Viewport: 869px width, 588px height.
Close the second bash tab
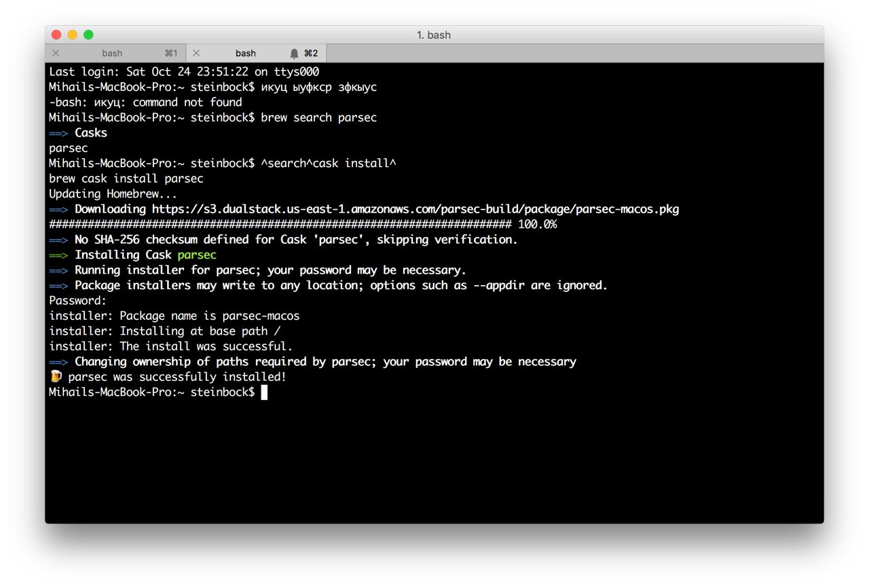pyautogui.click(x=196, y=53)
